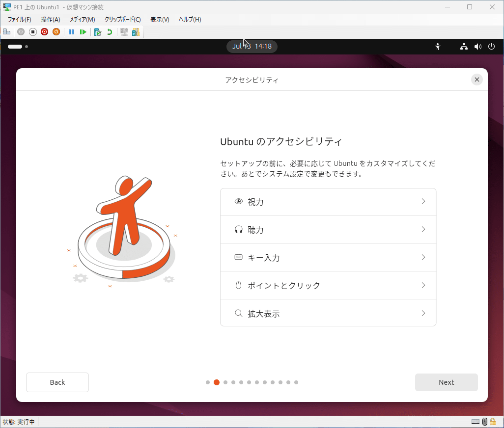Minimize the virtual machine connection window
Screen dimensions: 504x428
coord(448,7)
